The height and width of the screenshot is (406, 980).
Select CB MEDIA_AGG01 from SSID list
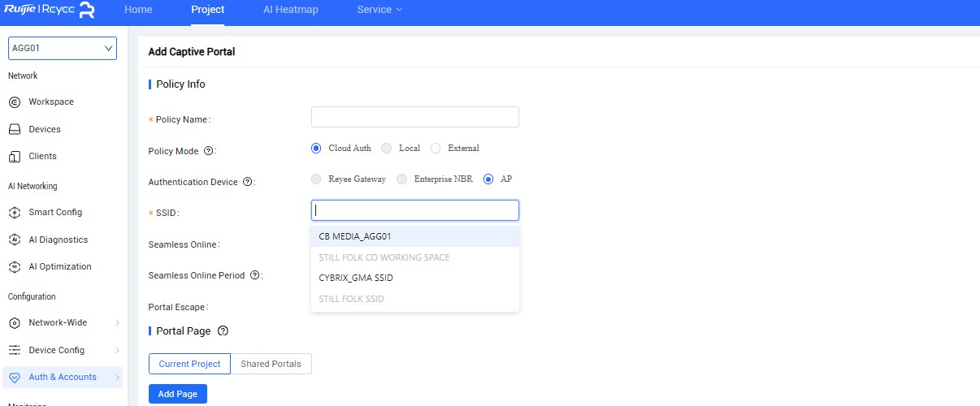pos(415,236)
